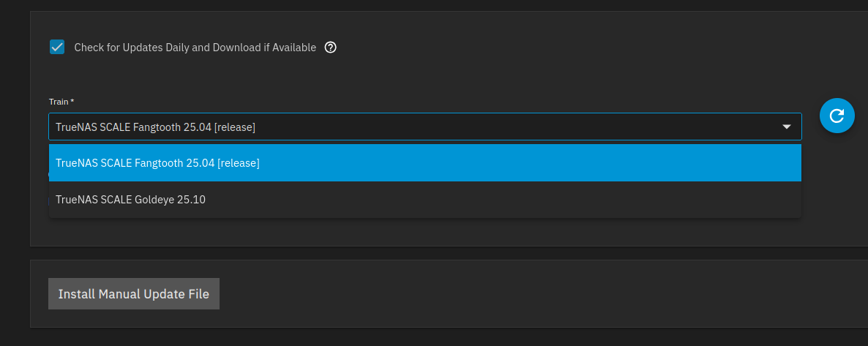Toggle the blue checkmark box for daily updates
The image size is (868, 346).
(57, 48)
